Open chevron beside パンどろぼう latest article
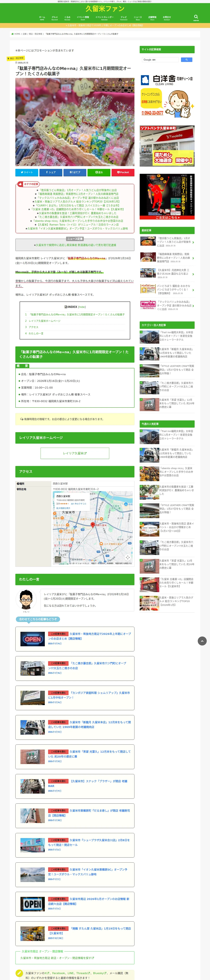 point(193,290)
